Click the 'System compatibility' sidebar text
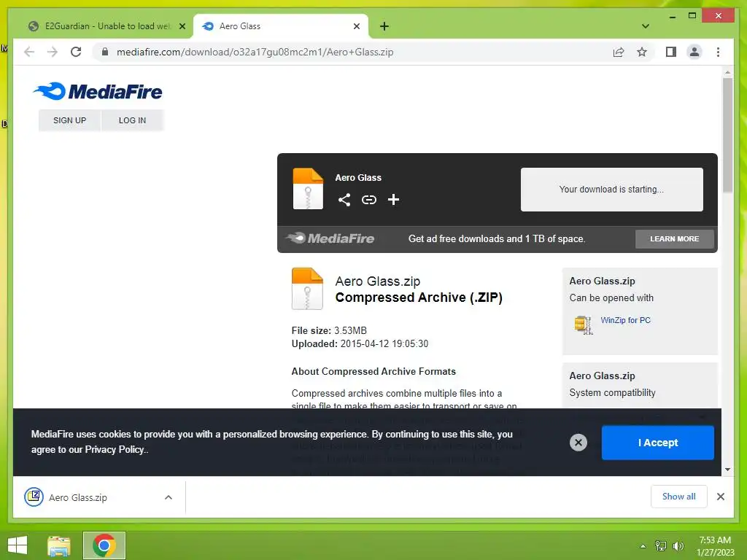Viewport: 747px width, 560px height. point(612,393)
